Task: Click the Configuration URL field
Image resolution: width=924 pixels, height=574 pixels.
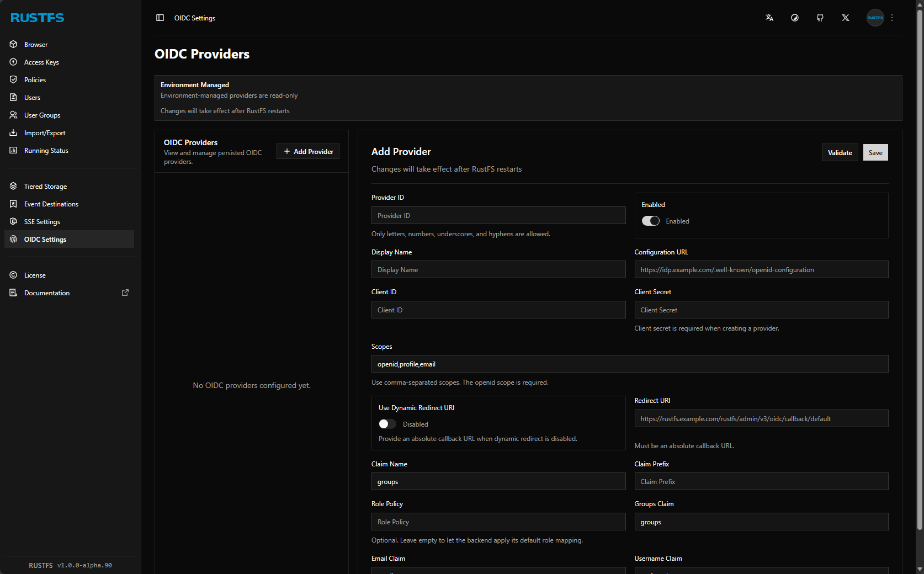Action: click(x=761, y=270)
